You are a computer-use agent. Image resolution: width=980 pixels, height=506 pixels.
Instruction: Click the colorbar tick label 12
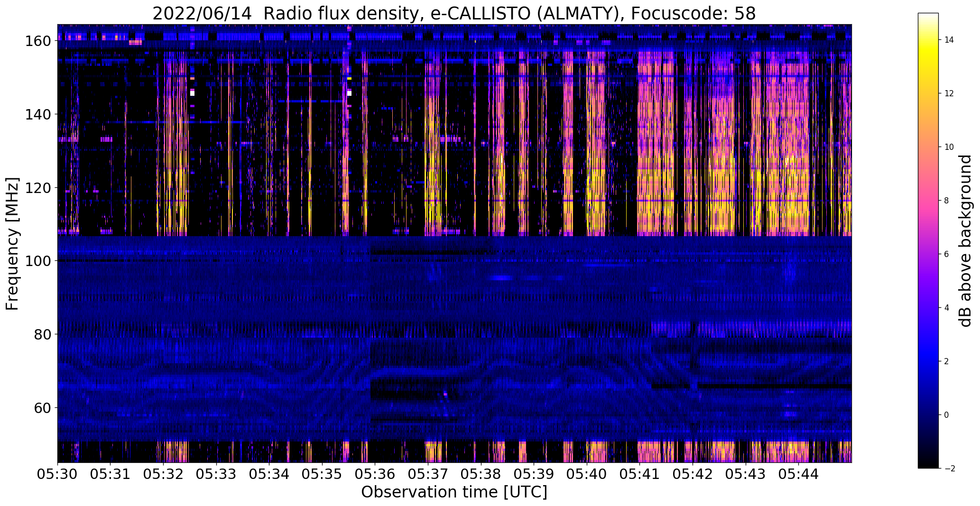point(949,93)
